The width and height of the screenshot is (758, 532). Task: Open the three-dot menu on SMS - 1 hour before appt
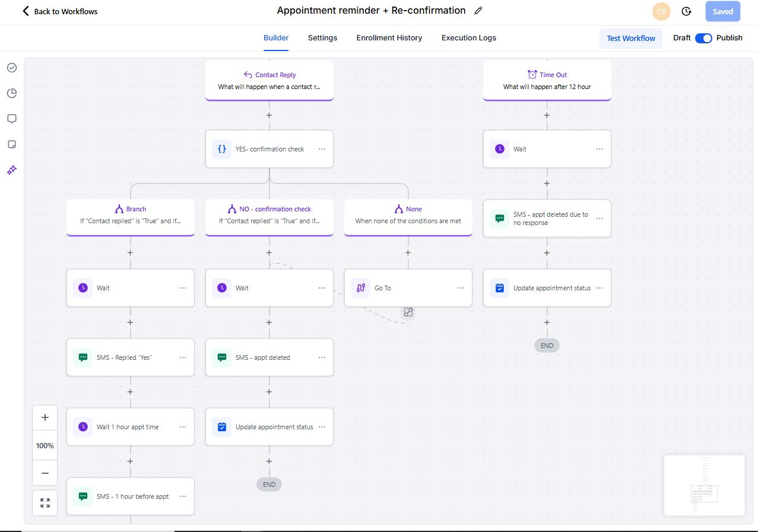click(x=183, y=496)
